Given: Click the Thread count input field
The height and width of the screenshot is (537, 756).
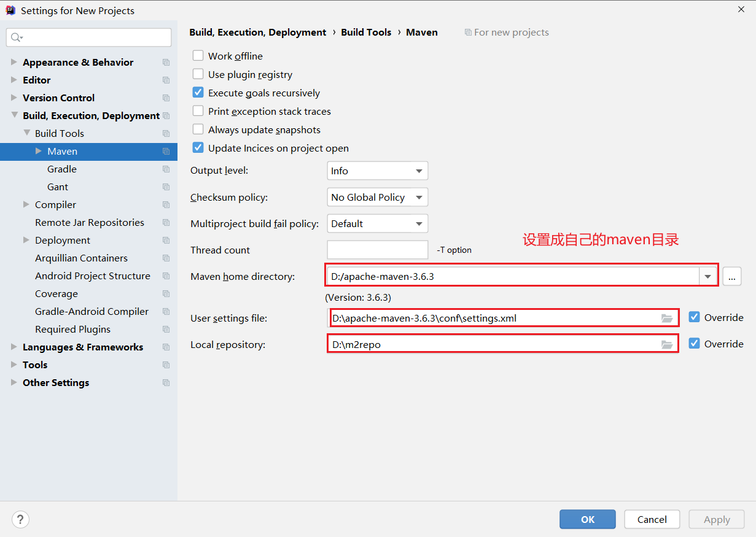Looking at the screenshot, I should coord(377,250).
